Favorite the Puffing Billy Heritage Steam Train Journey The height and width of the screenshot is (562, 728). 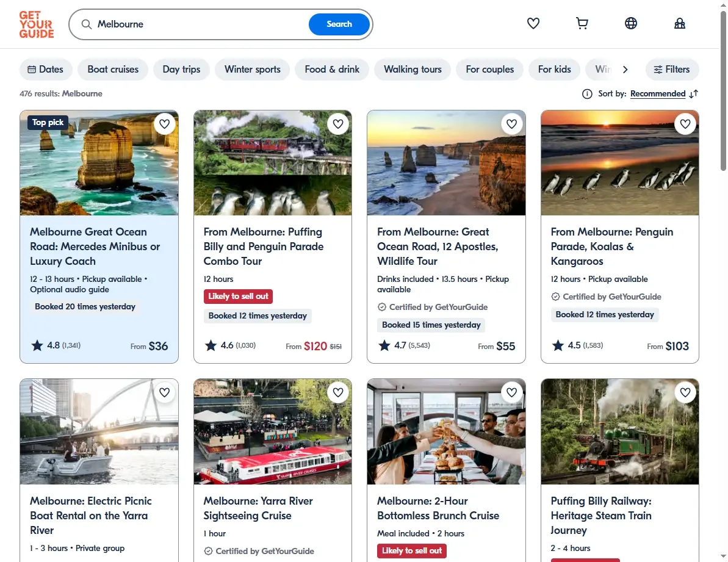click(685, 392)
